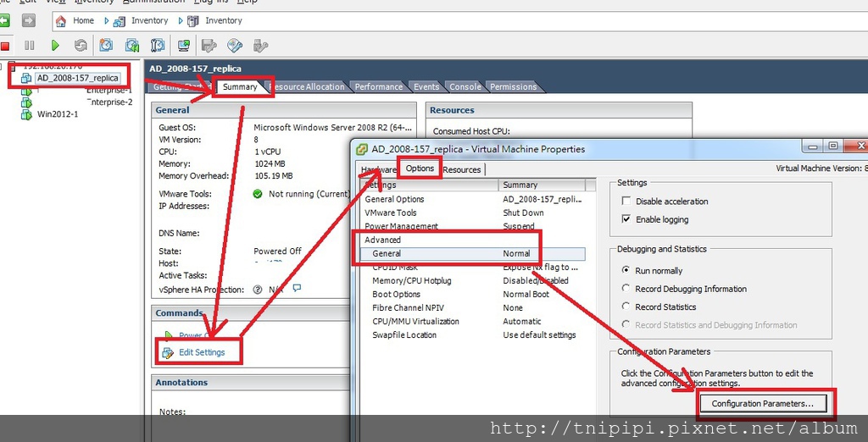Select the Memory/CPU Hotplug settings row
Image resolution: width=868 pixels, height=442 pixels.
coord(471,280)
